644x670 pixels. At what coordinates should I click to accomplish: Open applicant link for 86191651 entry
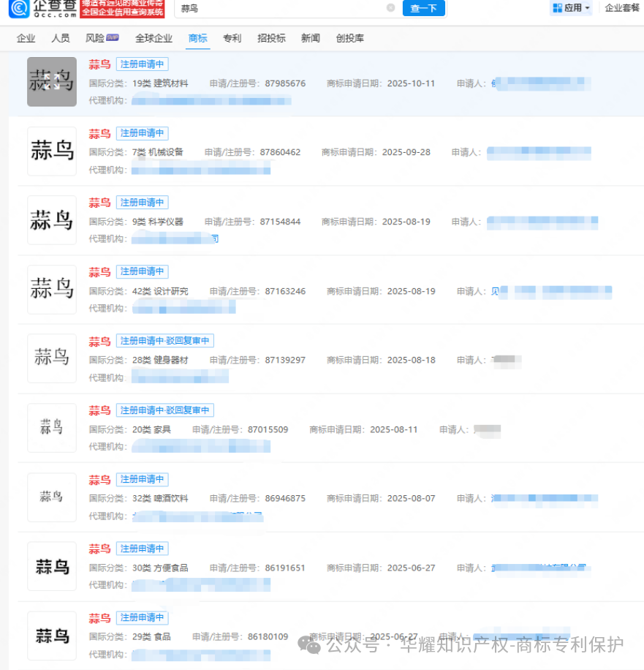[541, 568]
